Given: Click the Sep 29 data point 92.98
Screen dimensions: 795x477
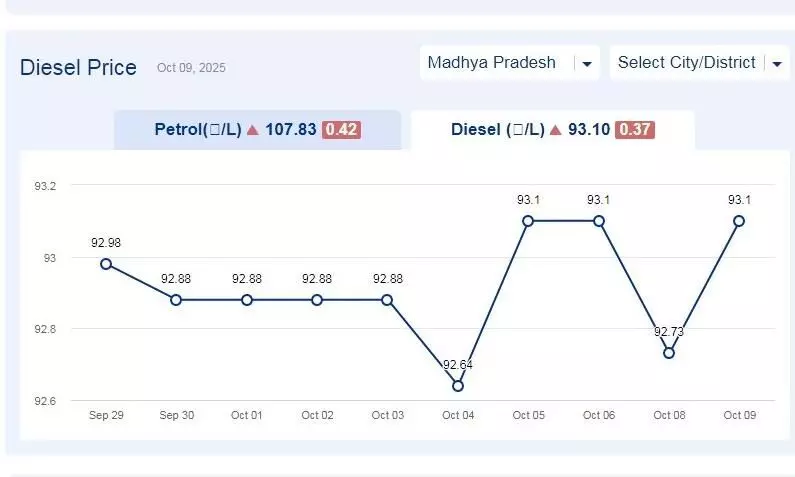Looking at the screenshot, I should [106, 264].
